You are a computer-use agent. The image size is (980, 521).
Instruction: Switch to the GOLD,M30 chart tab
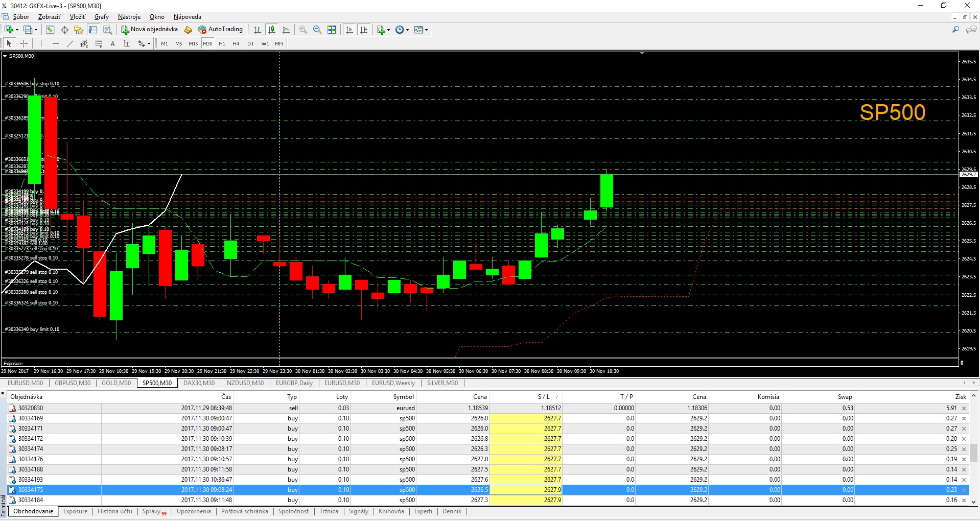click(116, 383)
